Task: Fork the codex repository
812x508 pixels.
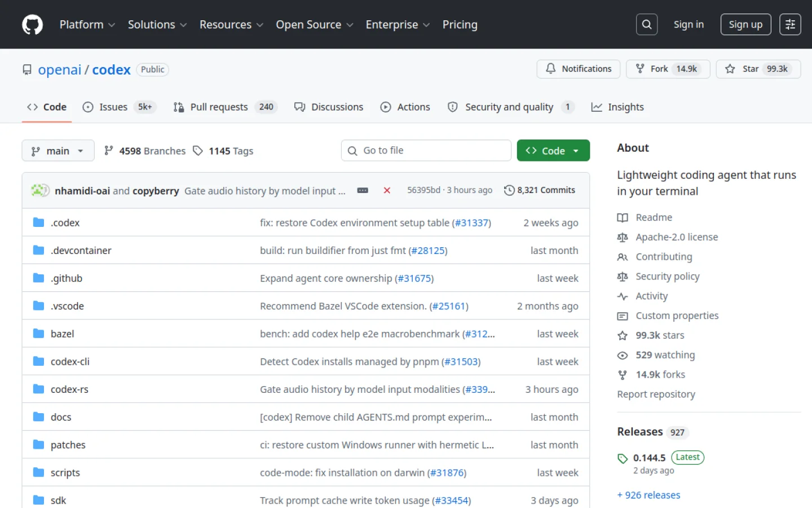Action: click(x=668, y=69)
